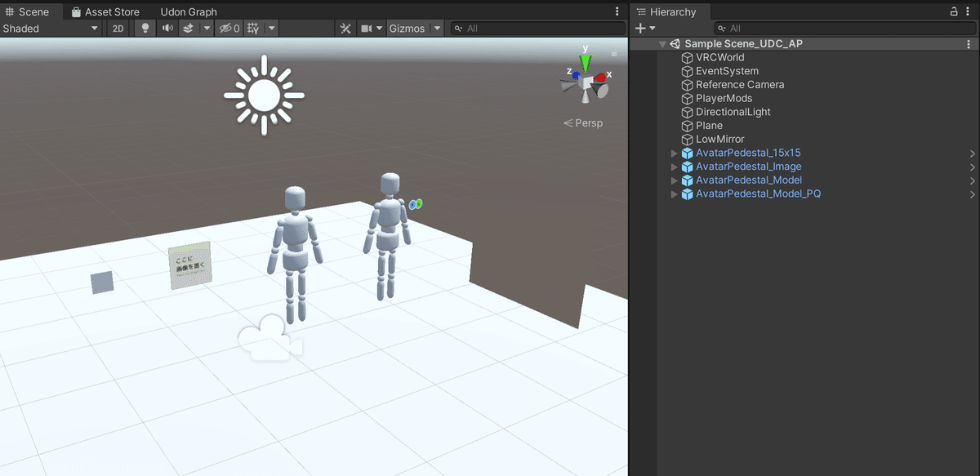Expand AvatarPedestal_Image children
This screenshot has height=476, width=980.
[674, 167]
